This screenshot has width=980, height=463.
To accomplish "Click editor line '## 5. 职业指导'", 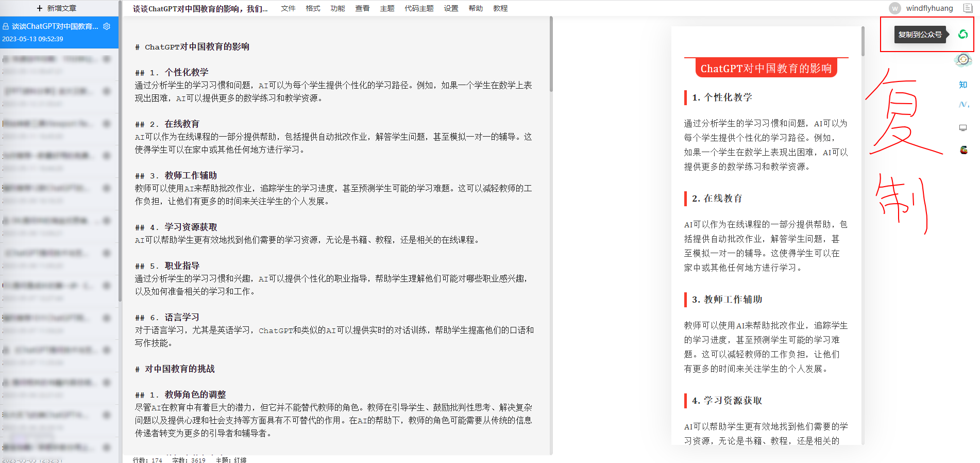I will (167, 266).
